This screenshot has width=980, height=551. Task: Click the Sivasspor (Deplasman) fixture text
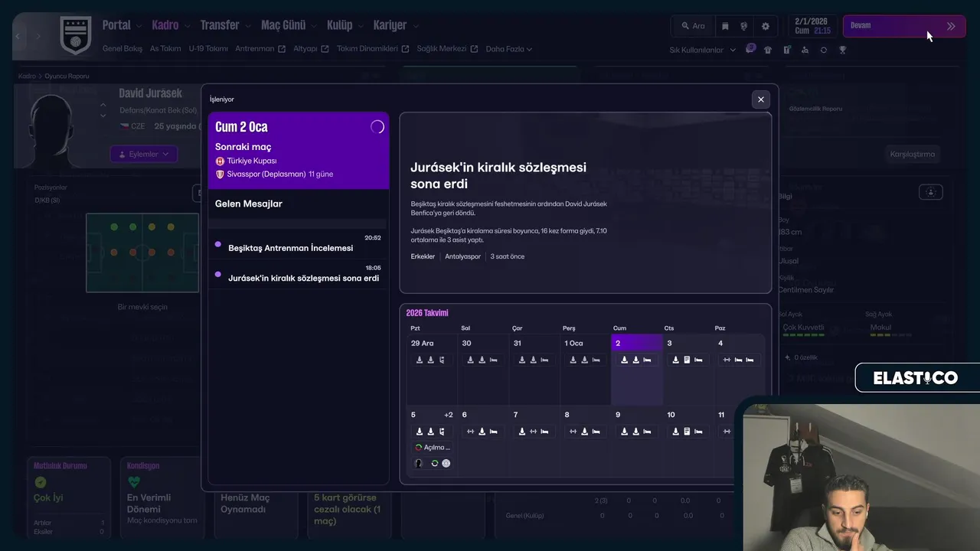click(x=266, y=174)
